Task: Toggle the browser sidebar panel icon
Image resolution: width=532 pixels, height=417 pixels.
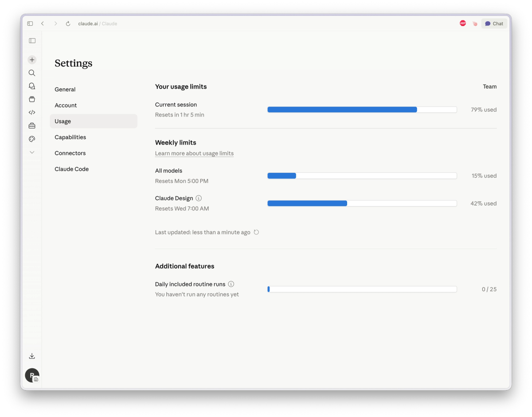Action: pos(30,23)
